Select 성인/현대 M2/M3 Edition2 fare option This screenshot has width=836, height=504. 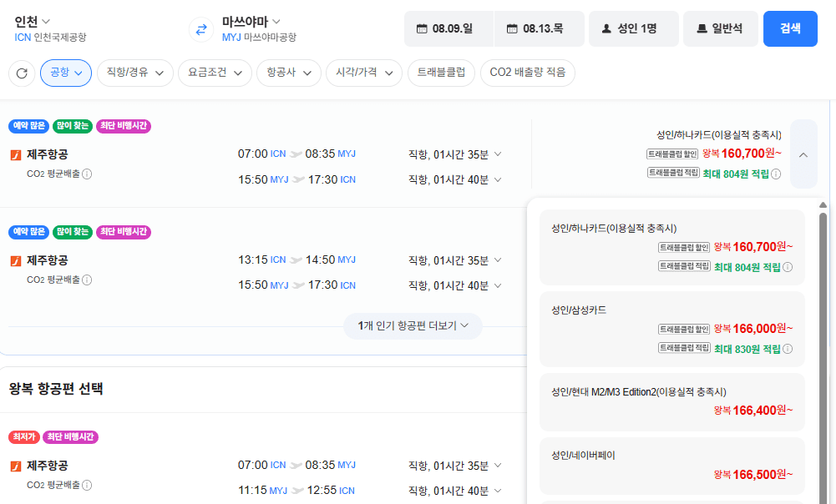pyautogui.click(x=671, y=402)
